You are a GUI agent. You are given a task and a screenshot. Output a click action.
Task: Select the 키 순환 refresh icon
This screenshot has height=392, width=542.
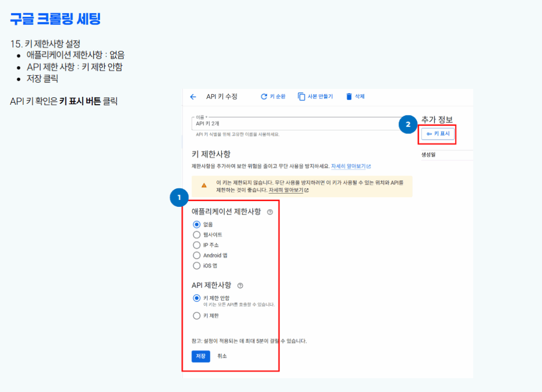point(263,96)
